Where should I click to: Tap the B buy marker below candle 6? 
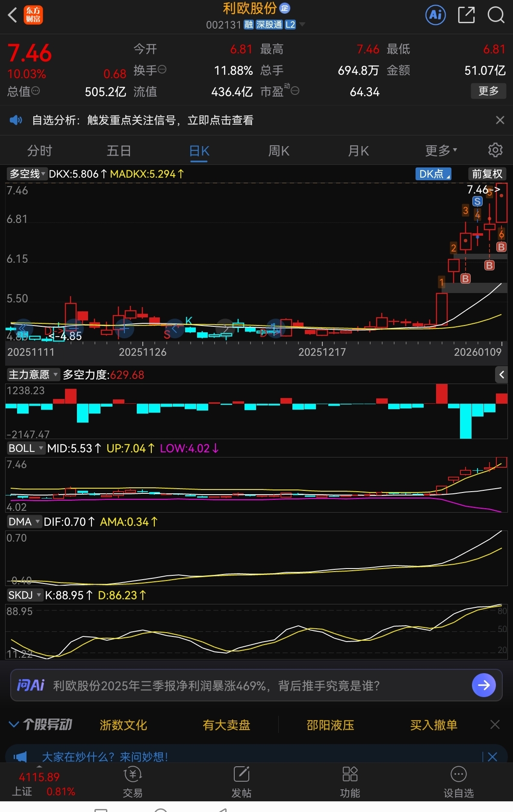501,247
